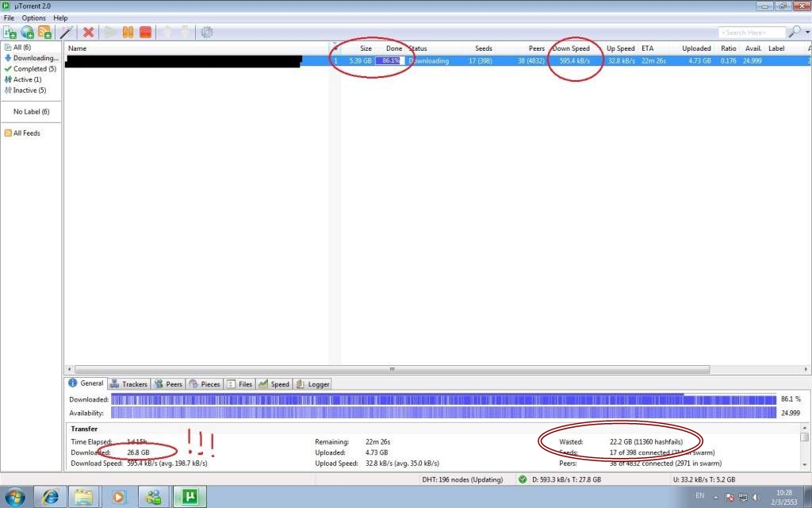Click the Downloaded pieces bar

coord(444,400)
